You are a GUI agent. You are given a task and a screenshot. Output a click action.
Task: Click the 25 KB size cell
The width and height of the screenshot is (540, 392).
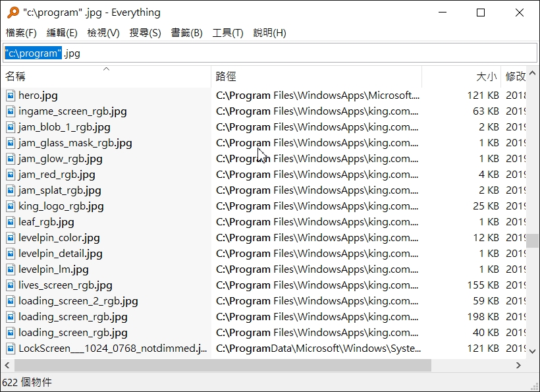[485, 206]
